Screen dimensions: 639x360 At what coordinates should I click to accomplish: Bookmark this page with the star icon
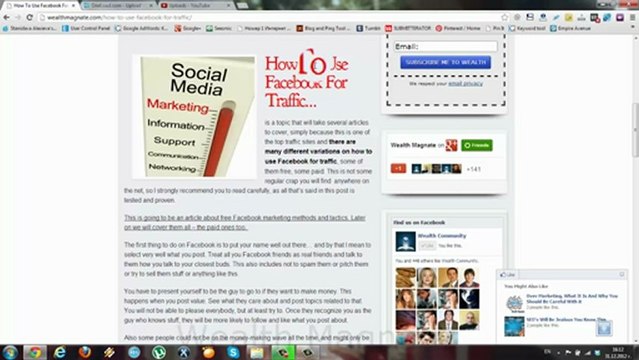[505, 17]
